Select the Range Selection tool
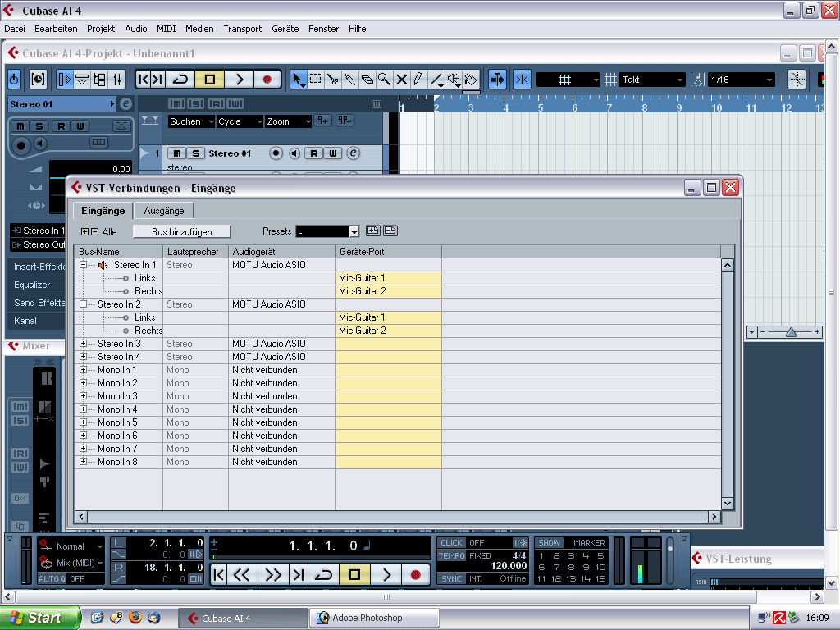Viewport: 840px width, 630px height. tap(316, 80)
